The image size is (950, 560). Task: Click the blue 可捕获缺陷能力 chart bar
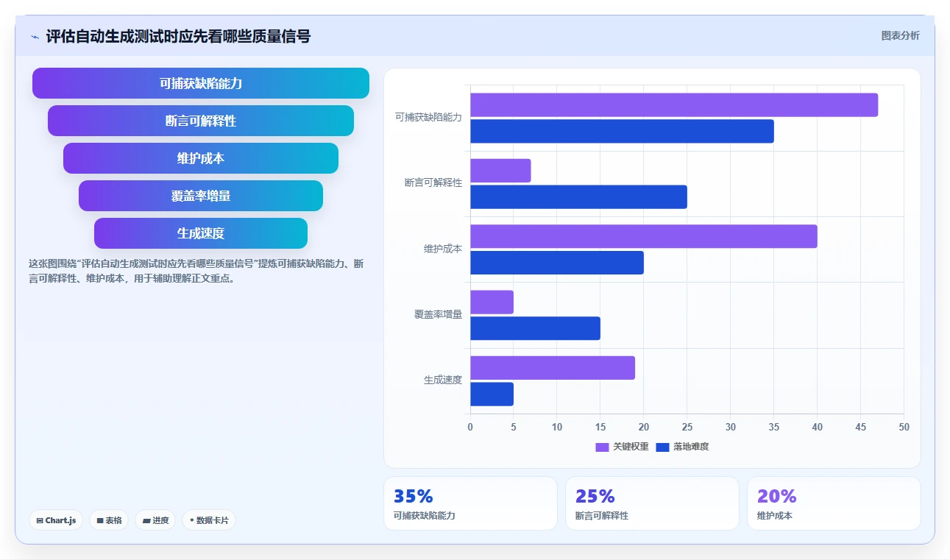click(x=622, y=131)
